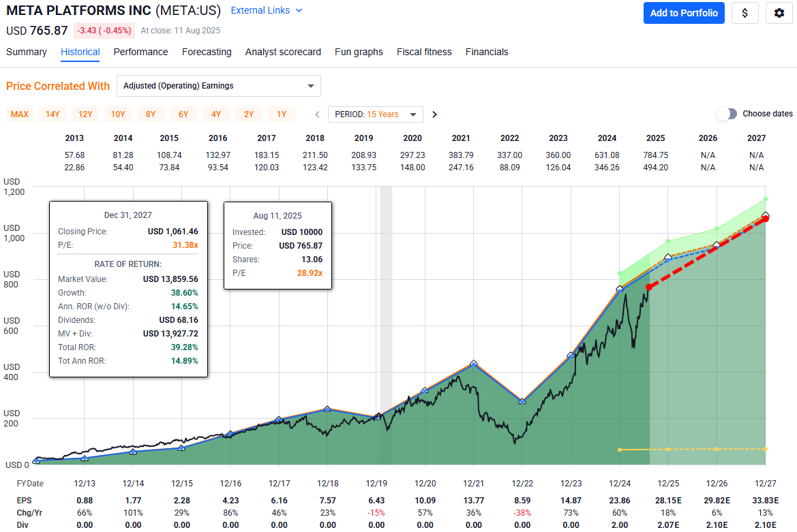Enable the Choose dates toggle
Image resolution: width=797 pixels, height=532 pixels.
pos(727,114)
